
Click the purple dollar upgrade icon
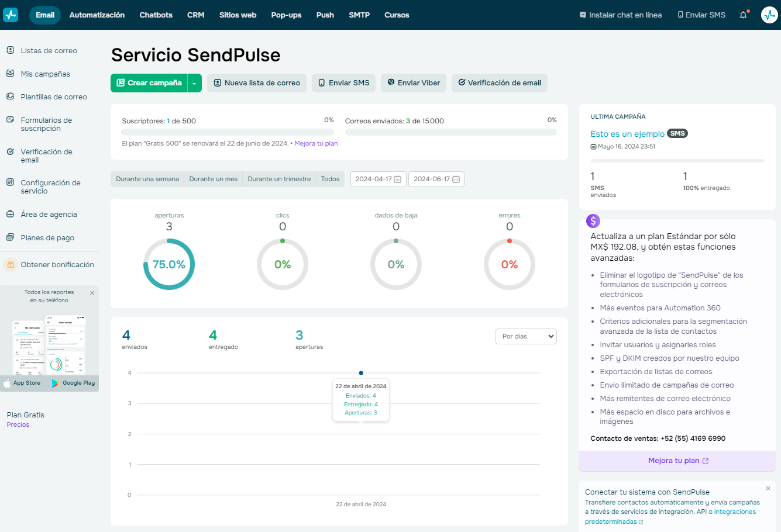click(593, 221)
